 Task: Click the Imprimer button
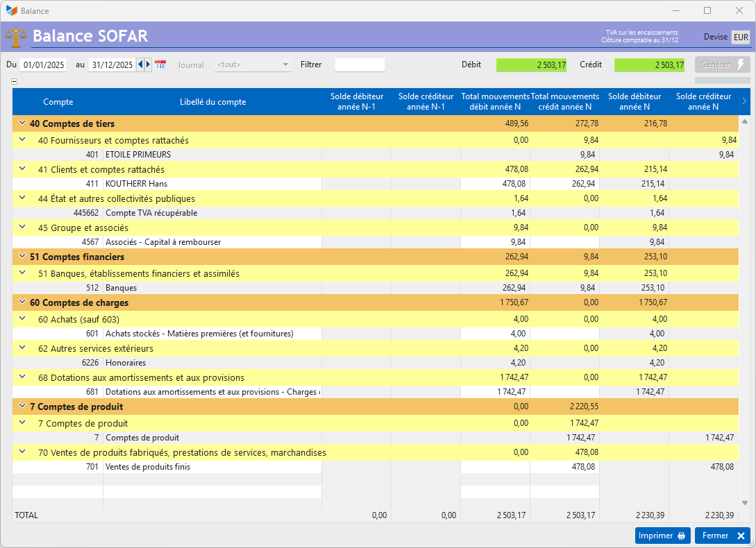pos(662,536)
